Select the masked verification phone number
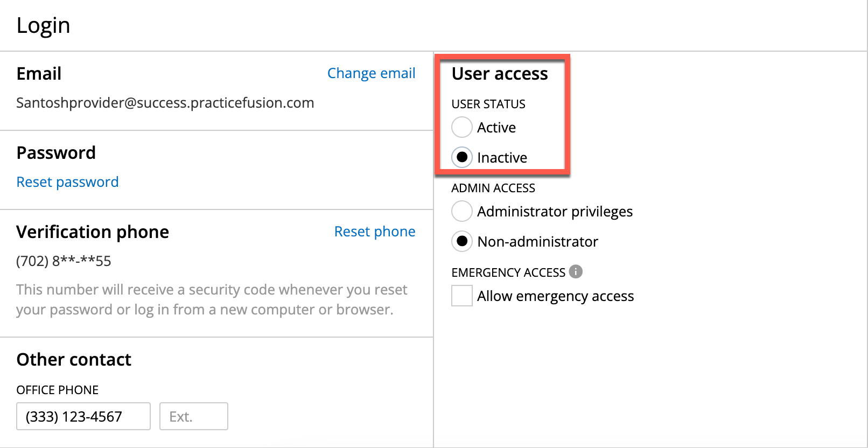The height and width of the screenshot is (448, 868). 64,261
